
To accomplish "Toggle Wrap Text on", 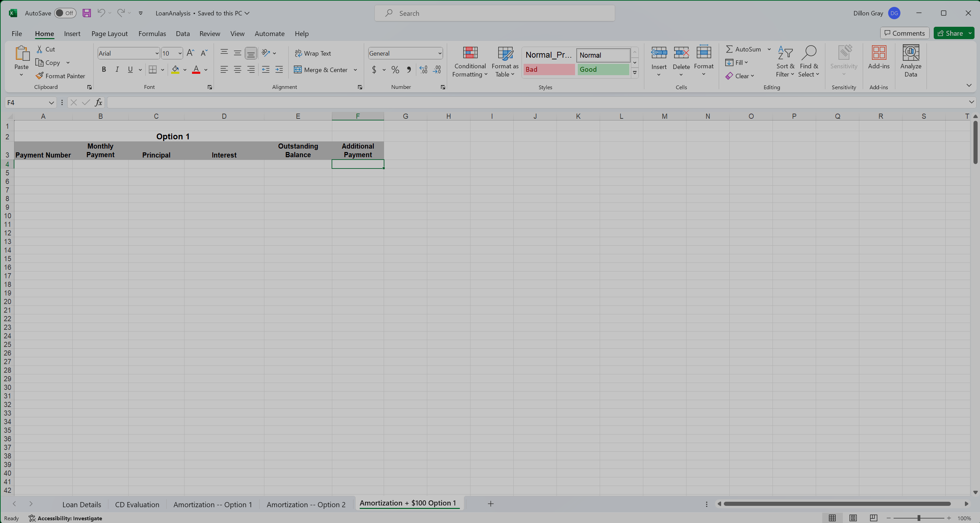I will tap(313, 53).
